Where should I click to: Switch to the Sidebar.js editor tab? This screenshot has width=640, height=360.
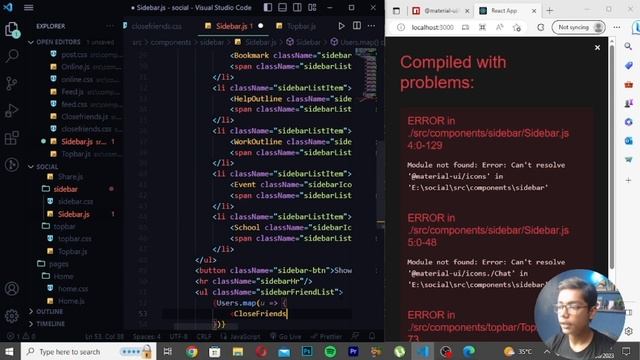coord(233,26)
